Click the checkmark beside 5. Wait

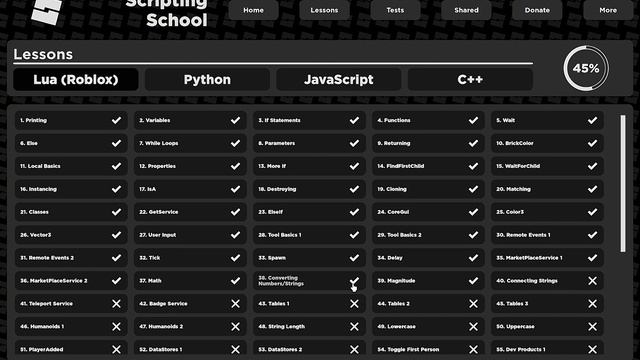(592, 120)
